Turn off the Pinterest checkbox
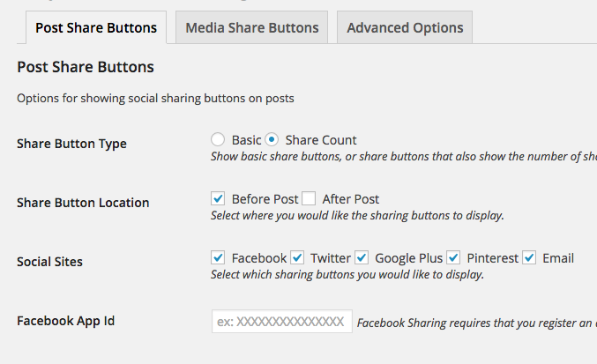 [x=453, y=258]
